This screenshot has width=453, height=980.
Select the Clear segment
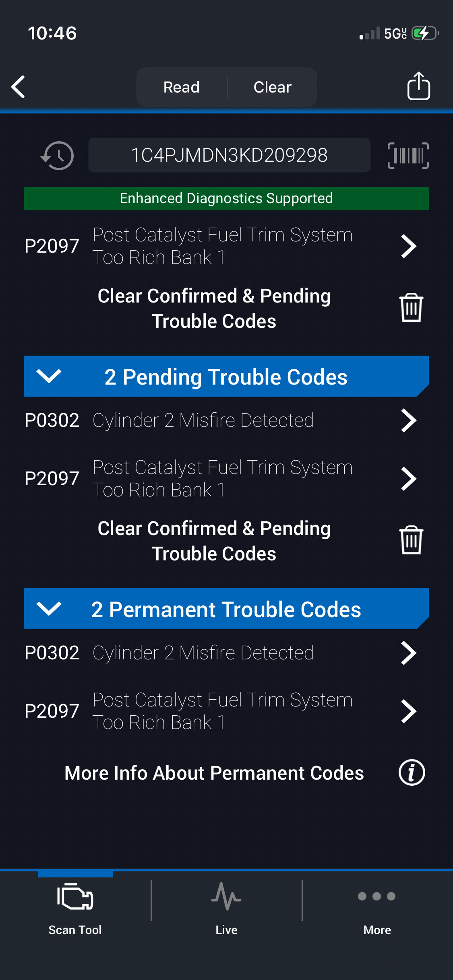(x=273, y=87)
